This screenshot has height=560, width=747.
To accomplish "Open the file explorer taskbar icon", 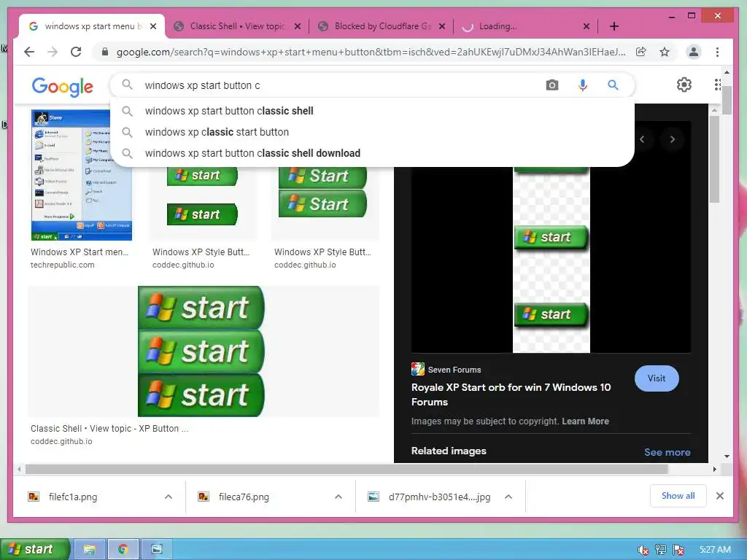I will click(x=89, y=549).
